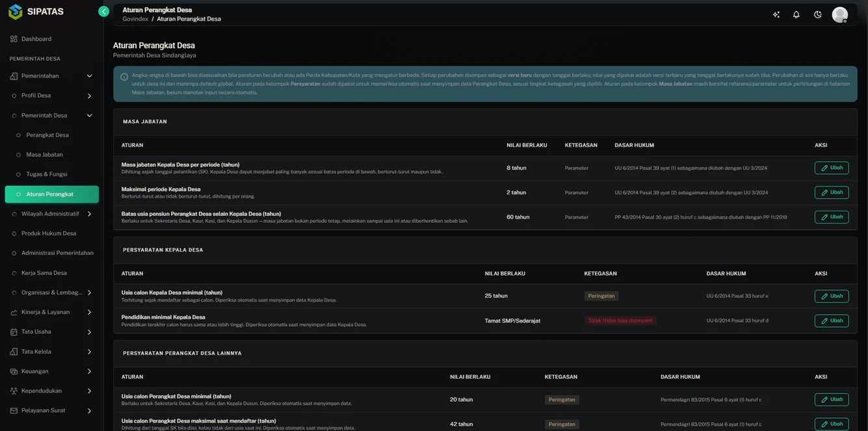Click the Tata Usaha calendar icon
868x431 pixels.
(x=14, y=332)
